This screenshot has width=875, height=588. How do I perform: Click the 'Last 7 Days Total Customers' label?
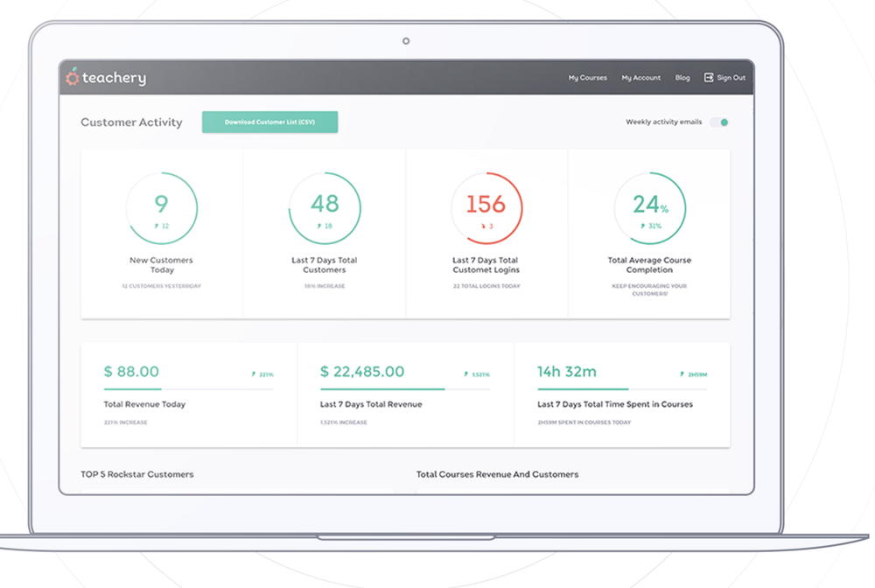pos(325,265)
